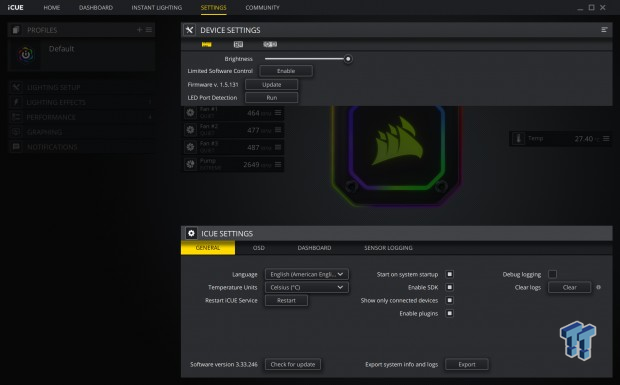Click Check for update button
This screenshot has width=620, height=385.
pyautogui.click(x=293, y=364)
